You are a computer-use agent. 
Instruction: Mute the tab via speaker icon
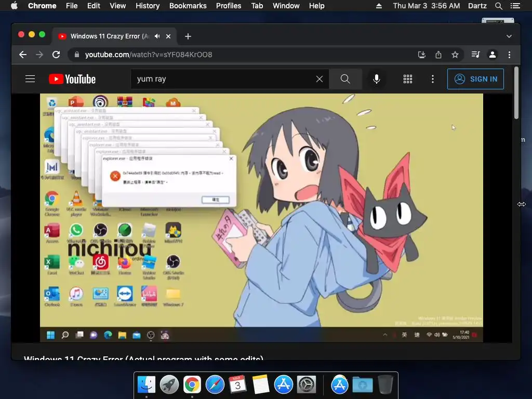(157, 36)
